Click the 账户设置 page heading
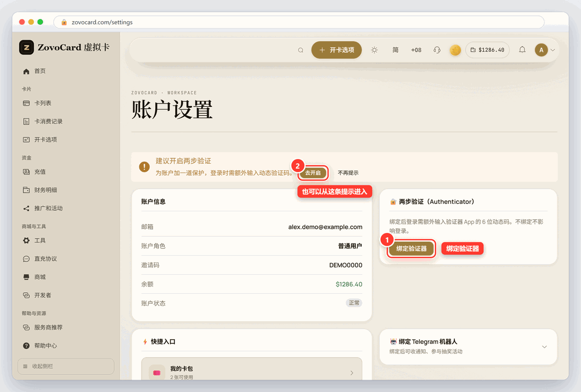581x392 pixels. point(172,110)
